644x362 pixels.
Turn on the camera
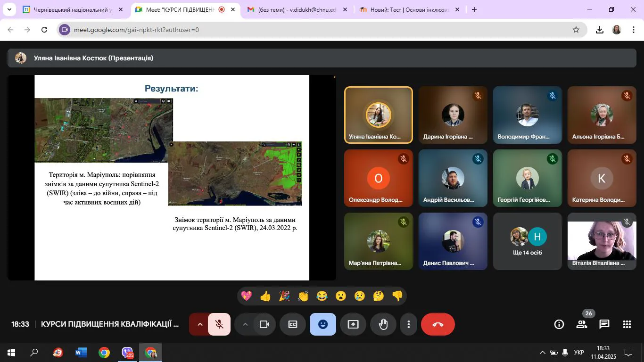click(264, 324)
